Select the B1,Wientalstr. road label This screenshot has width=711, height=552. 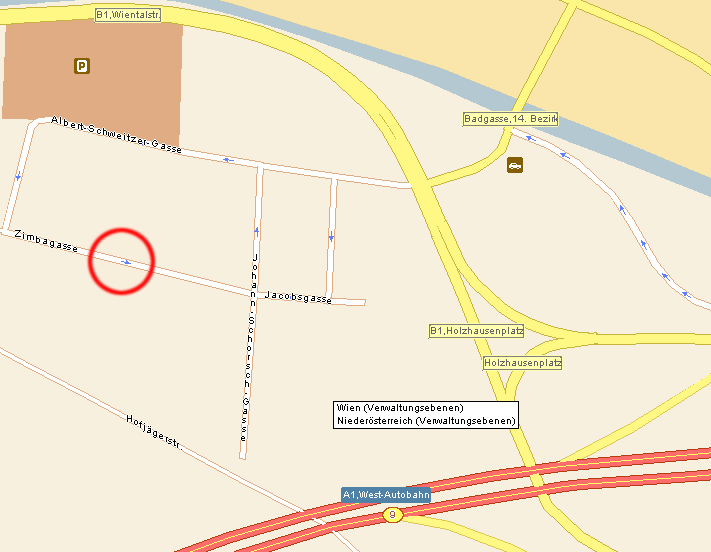(128, 15)
